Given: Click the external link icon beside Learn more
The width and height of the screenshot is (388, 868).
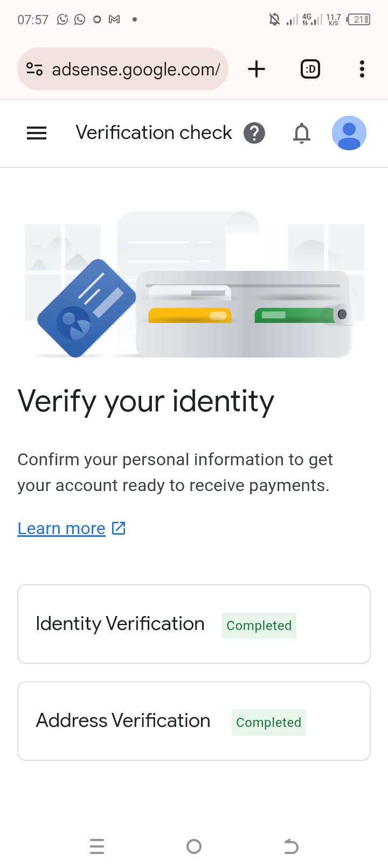Looking at the screenshot, I should click(119, 528).
